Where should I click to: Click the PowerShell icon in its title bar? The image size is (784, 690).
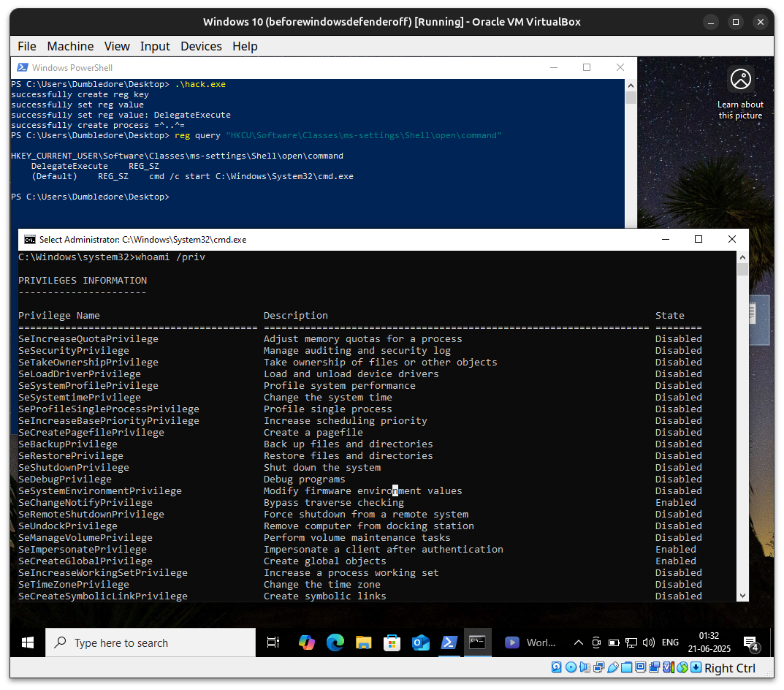22,67
